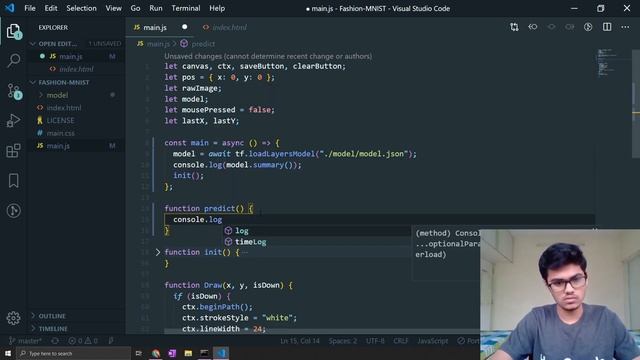Click the console.log line in predict
Viewport: 640px width, 360px height.
coord(198,220)
